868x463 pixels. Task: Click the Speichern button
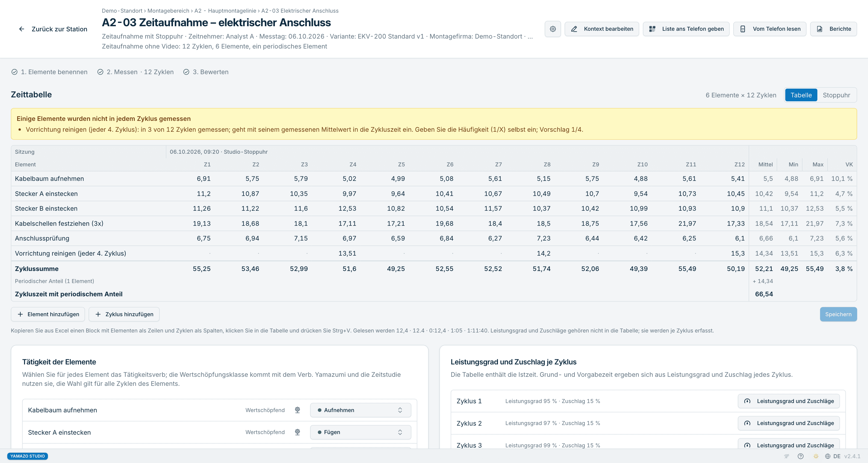coord(838,314)
